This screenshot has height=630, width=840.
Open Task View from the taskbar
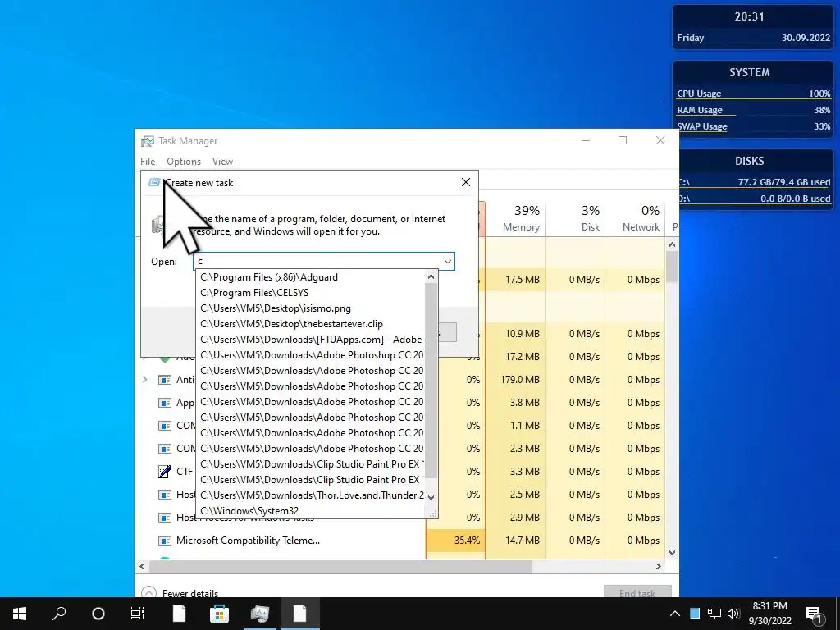138,614
